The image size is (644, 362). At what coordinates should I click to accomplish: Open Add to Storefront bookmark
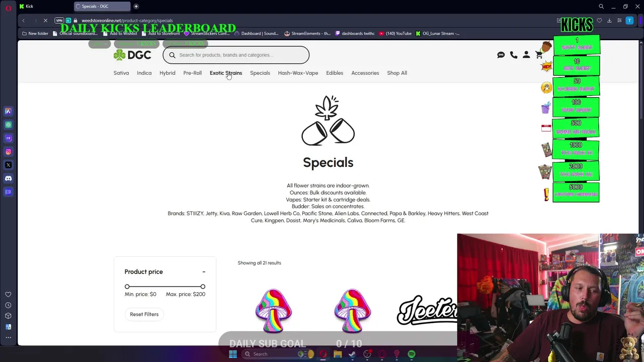(x=160, y=33)
